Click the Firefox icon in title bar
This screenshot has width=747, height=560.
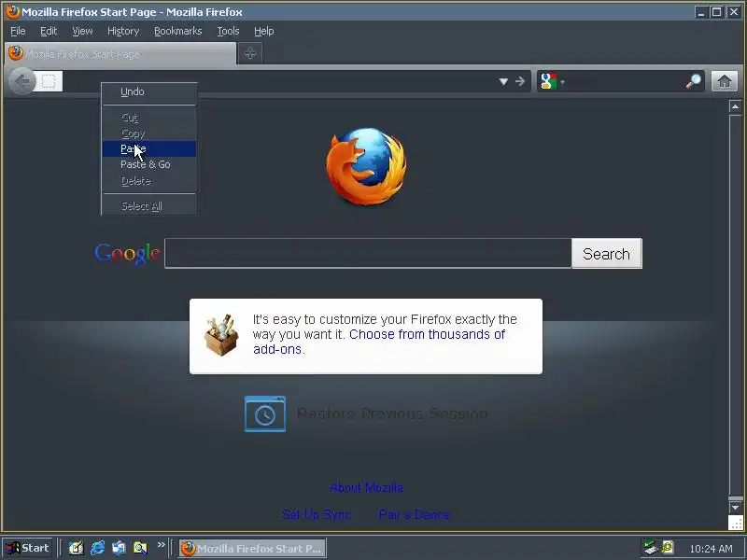(13, 12)
